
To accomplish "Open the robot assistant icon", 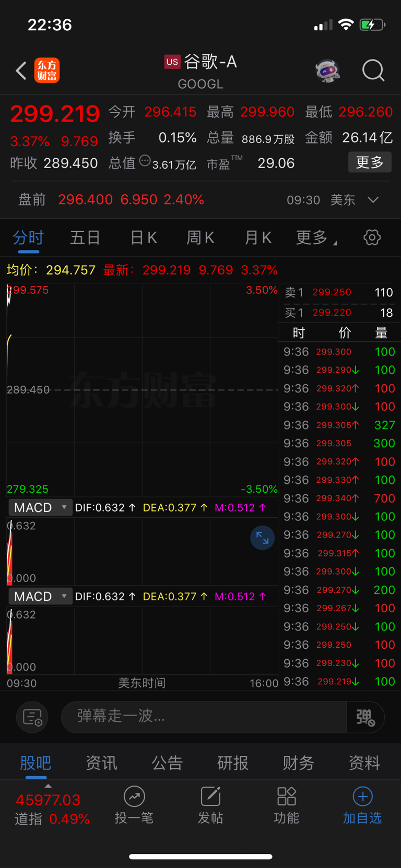I will tap(328, 70).
